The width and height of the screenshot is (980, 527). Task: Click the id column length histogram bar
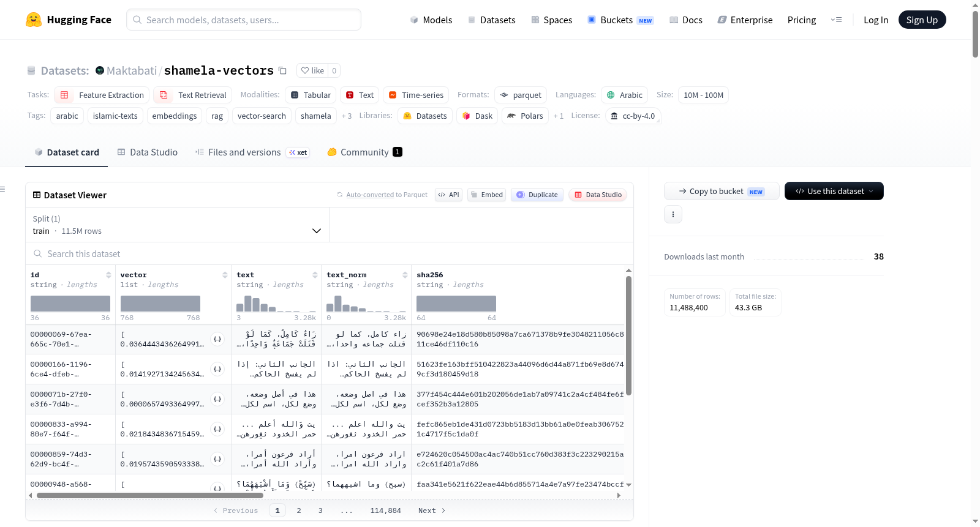click(x=70, y=304)
